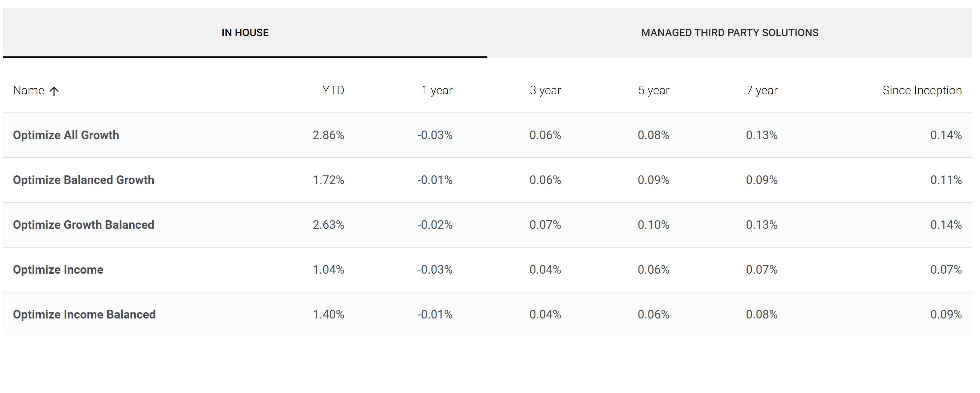This screenshot has height=393, width=980.
Task: Click Optimize Balanced Growth 1 year -0.01%
Action: click(x=435, y=180)
